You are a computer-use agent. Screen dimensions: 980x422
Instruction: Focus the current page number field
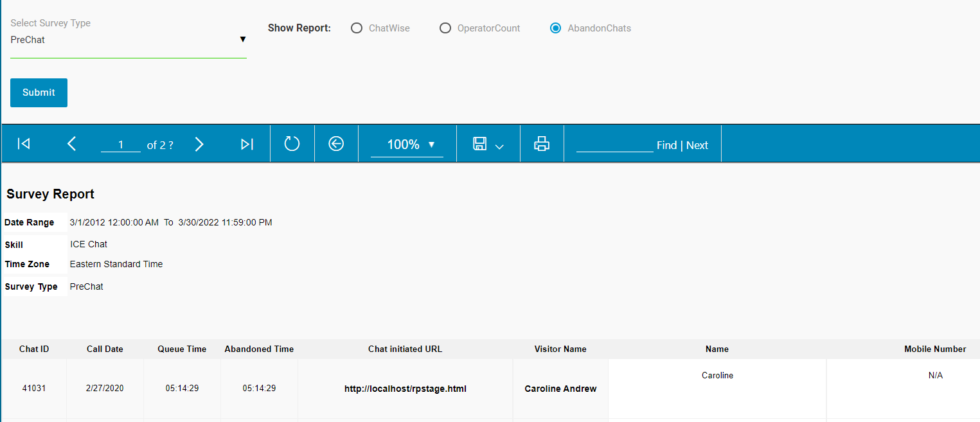click(x=121, y=145)
